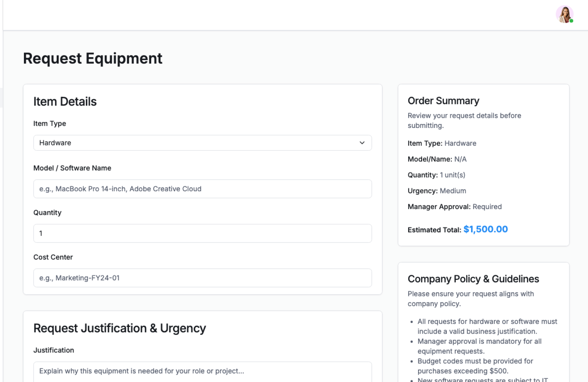Click the Justification field label
588x382 pixels.
click(x=54, y=350)
